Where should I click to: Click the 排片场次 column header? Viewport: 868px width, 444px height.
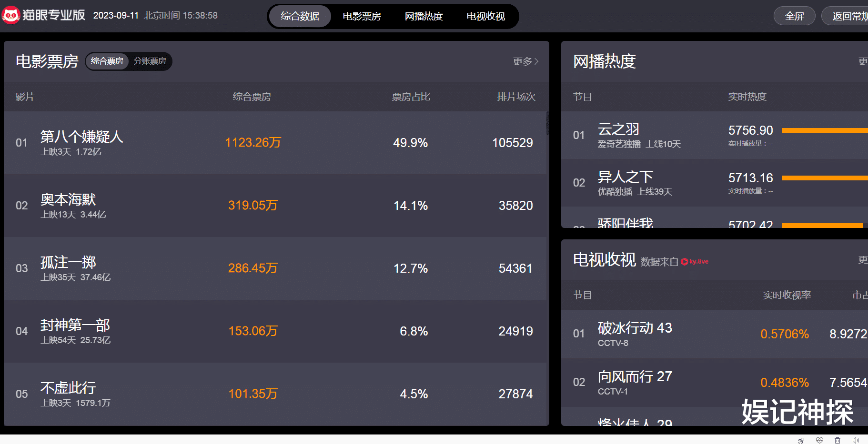[516, 97]
